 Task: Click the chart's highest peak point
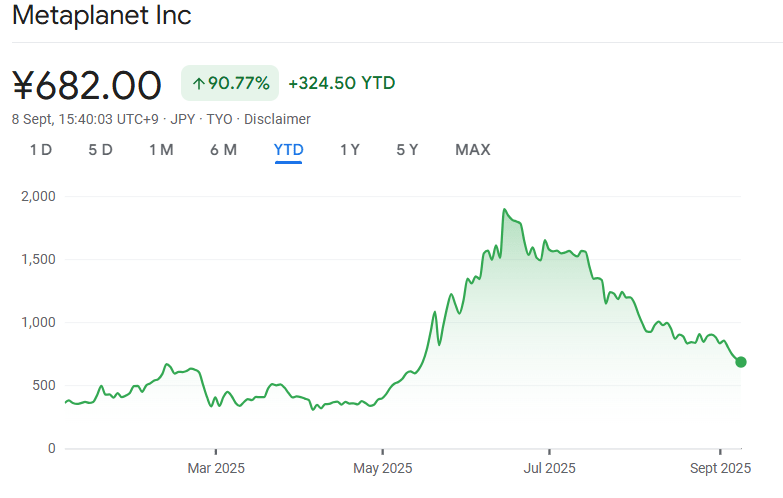[505, 210]
